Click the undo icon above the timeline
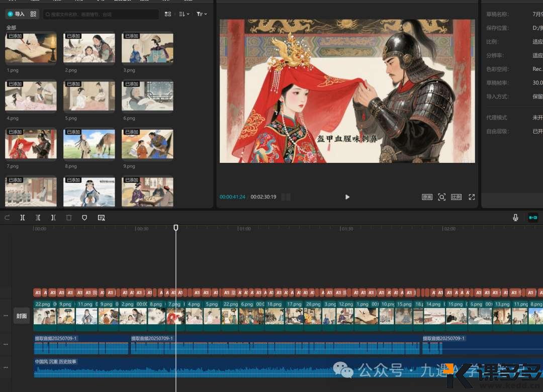This screenshot has height=392, width=543. pyautogui.click(x=7, y=218)
